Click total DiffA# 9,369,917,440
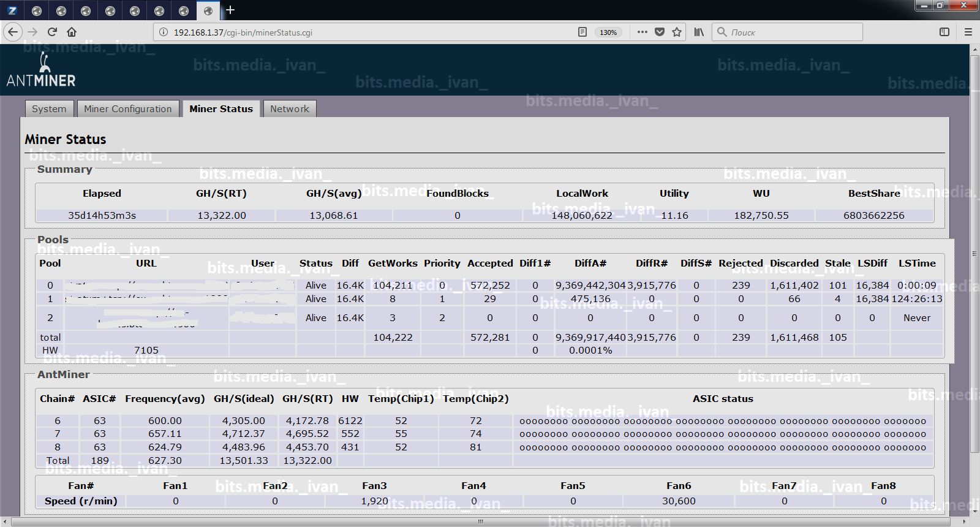This screenshot has height=527, width=980. 590,338
